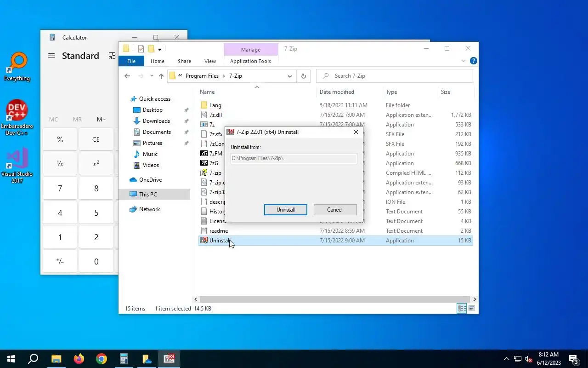This screenshot has height=368, width=588.
Task: Click the uninstall path field
Action: 294,159
